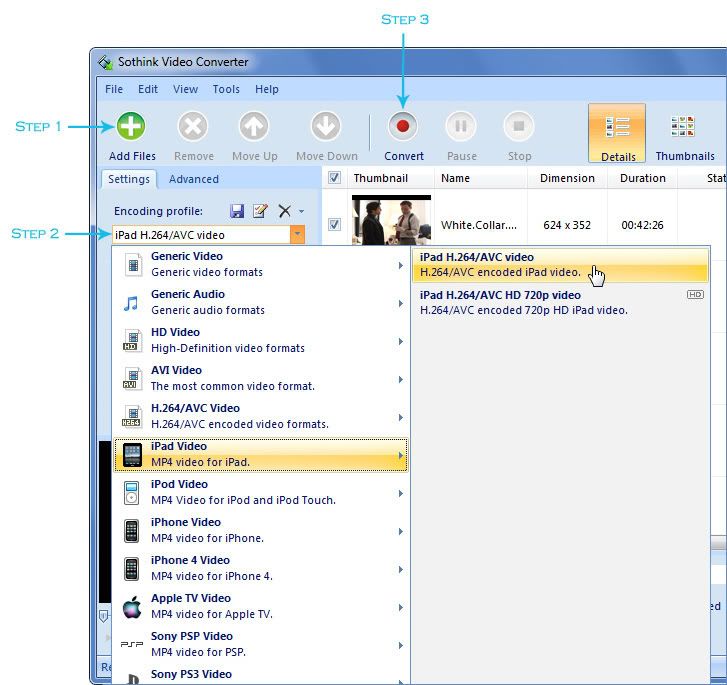Image resolution: width=727 pixels, height=685 pixels.
Task: Open the Edit menu
Action: [148, 89]
